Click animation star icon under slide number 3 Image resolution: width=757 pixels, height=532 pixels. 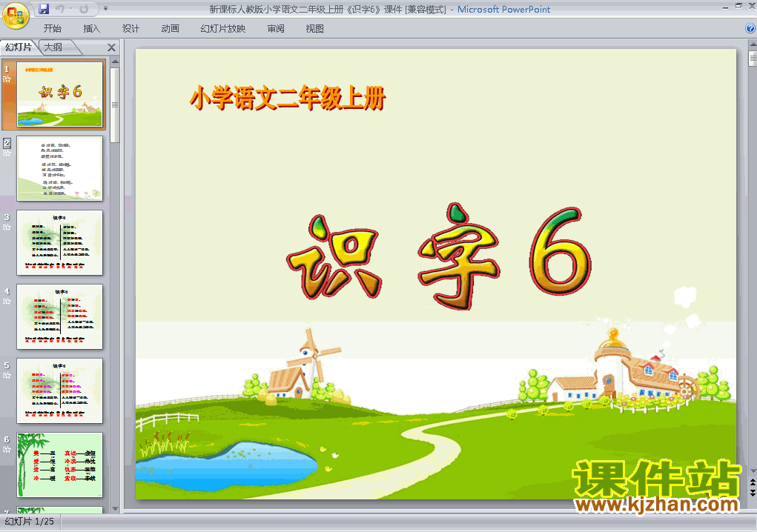tap(7, 227)
